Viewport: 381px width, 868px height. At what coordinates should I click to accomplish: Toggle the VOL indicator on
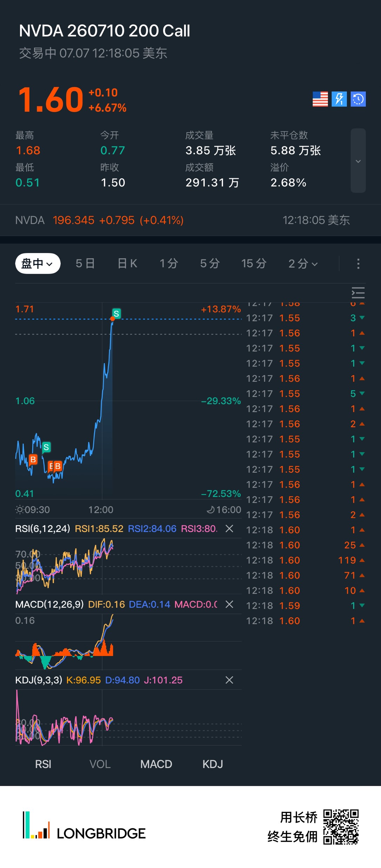100,764
